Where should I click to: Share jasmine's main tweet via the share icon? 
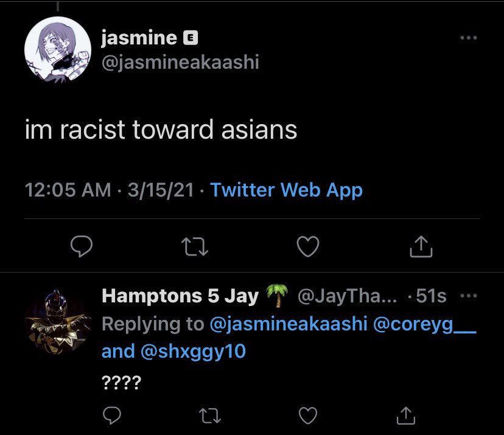click(x=421, y=246)
